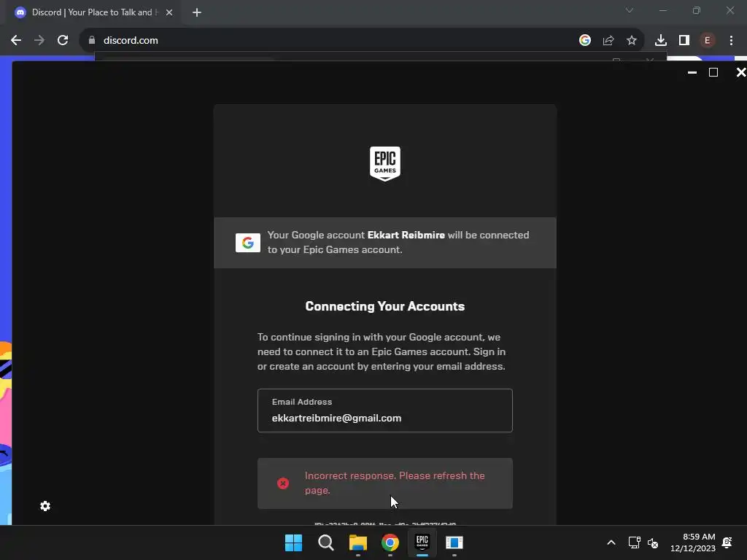747x560 pixels.
Task: Open the Windows Start menu
Action: click(x=293, y=542)
